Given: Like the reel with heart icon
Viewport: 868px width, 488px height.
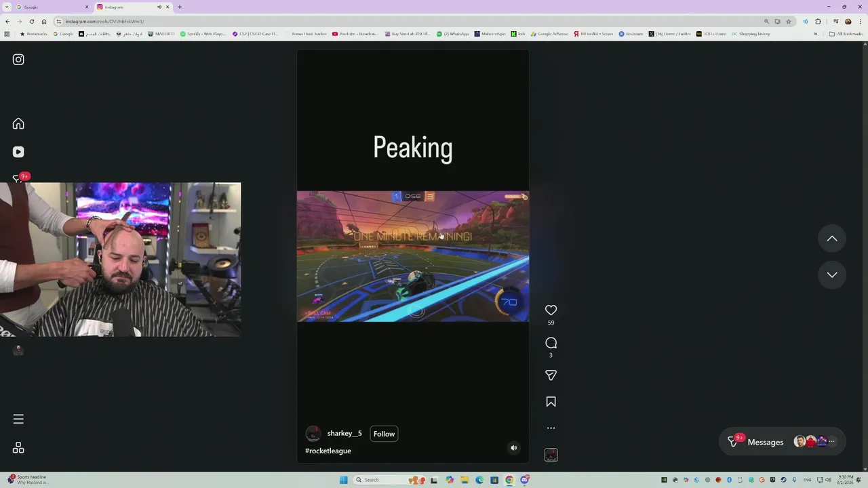Looking at the screenshot, I should click(x=551, y=310).
